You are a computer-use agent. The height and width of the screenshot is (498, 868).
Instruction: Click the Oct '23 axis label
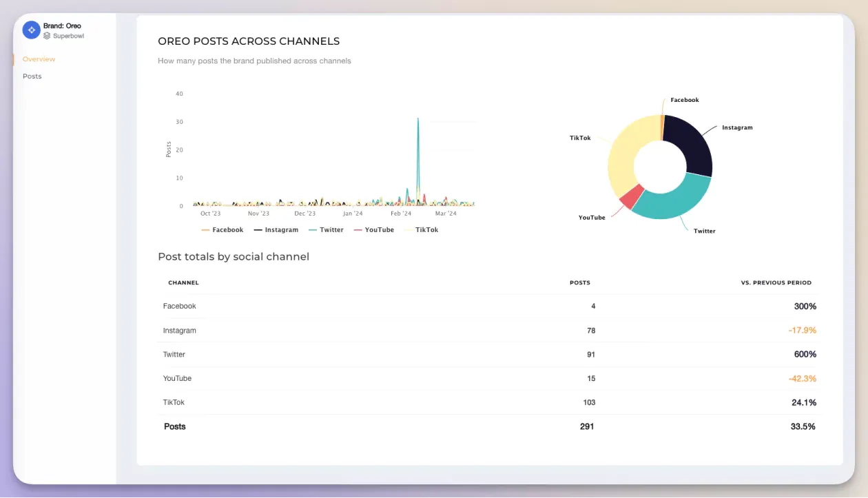click(211, 214)
